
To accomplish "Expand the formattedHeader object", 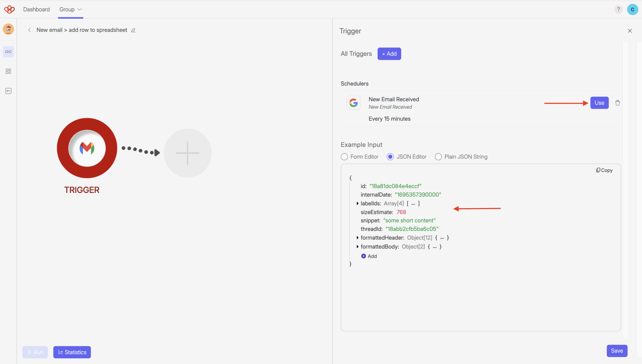I will [x=357, y=237].
